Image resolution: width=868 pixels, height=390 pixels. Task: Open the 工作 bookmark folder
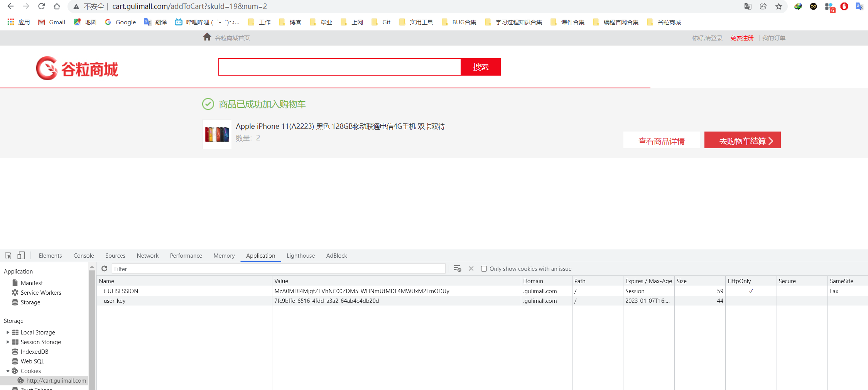point(259,22)
